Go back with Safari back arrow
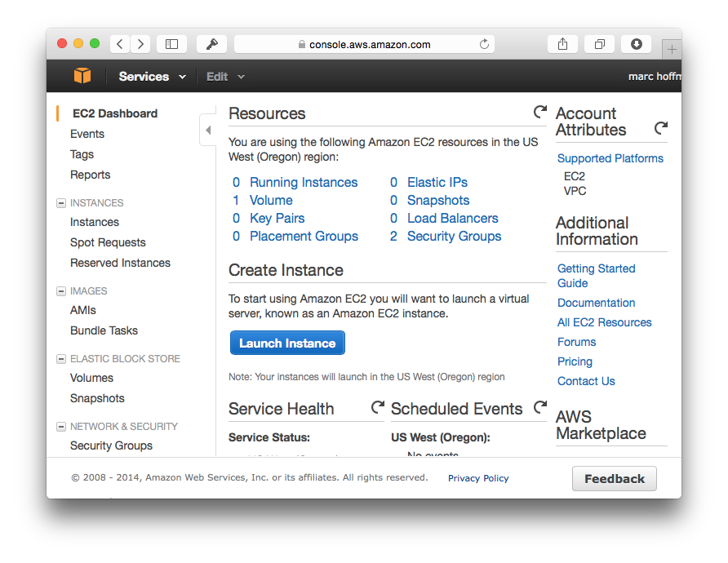Viewport: 728px width, 563px height. click(x=120, y=44)
